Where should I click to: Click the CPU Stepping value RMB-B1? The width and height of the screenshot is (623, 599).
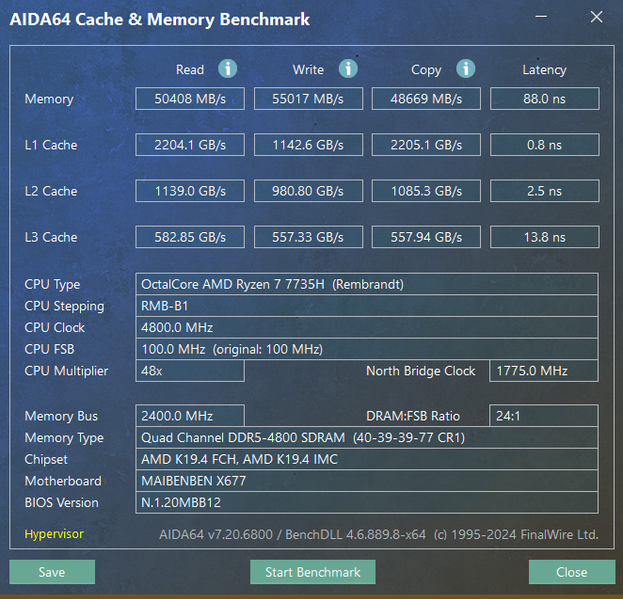click(x=367, y=305)
